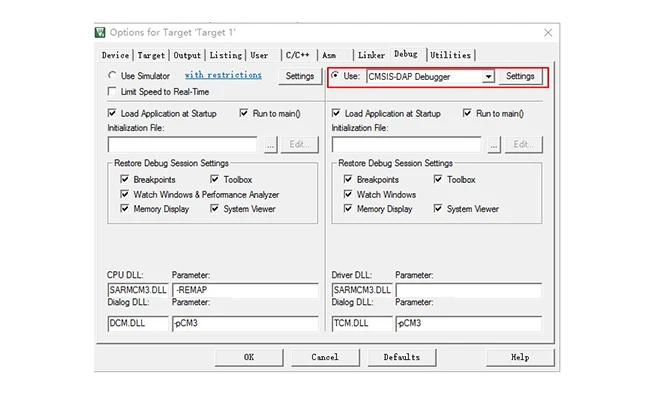Click the Keil icon in the title bar
Screen dimensions: 652x404
[x=100, y=32]
